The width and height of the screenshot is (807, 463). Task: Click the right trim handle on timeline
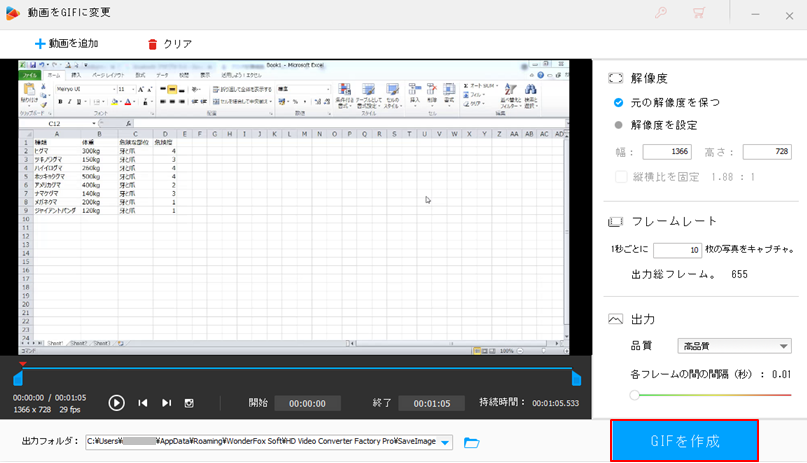(x=576, y=379)
